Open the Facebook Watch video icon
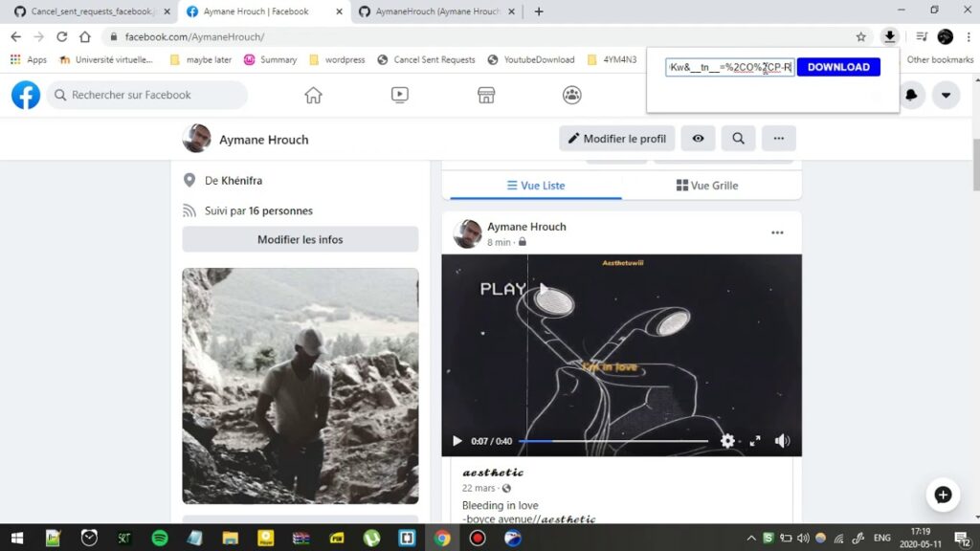Image resolution: width=980 pixels, height=551 pixels. click(x=400, y=95)
